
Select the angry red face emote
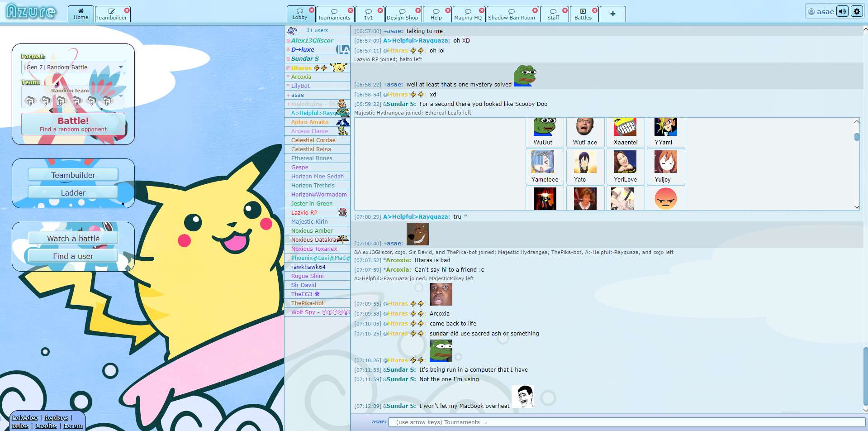[665, 198]
